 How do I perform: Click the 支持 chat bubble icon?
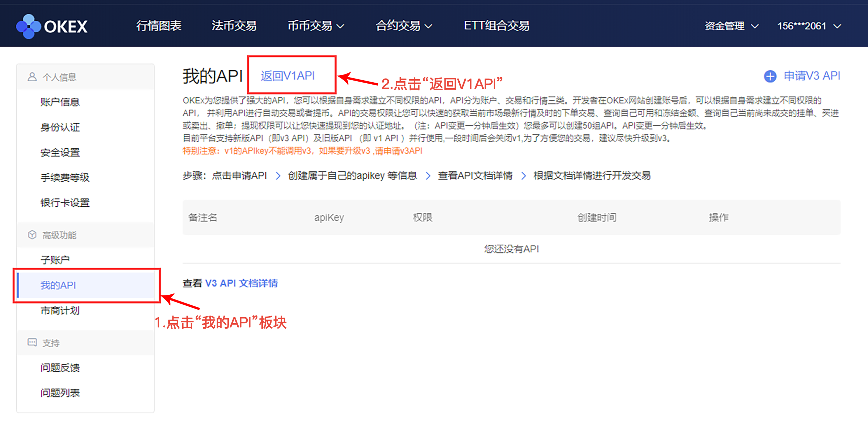click(32, 342)
